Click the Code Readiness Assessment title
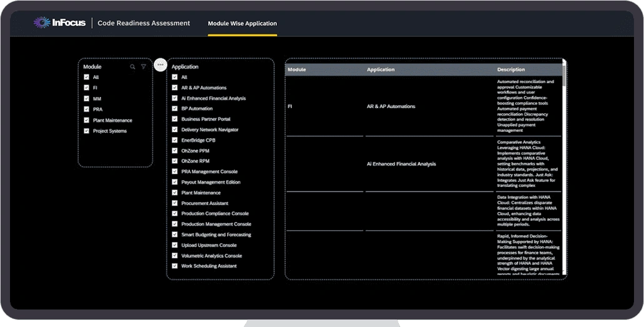 (144, 23)
